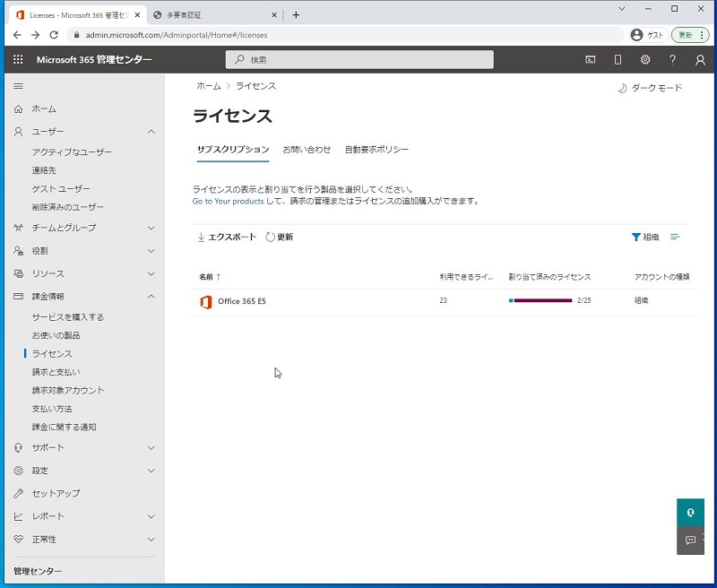Click the Office 365 E5 product icon
This screenshot has width=717, height=588.
click(206, 302)
